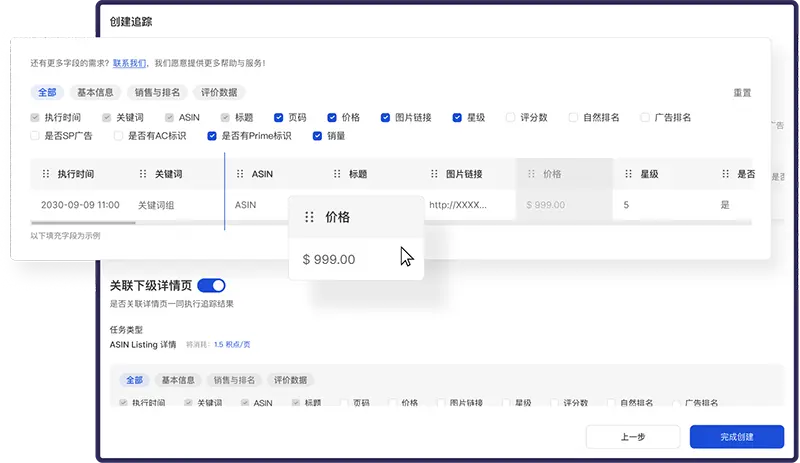Select 评价数据 tab in top field panel
Screen dimensions: 800x463
pyautogui.click(x=219, y=92)
